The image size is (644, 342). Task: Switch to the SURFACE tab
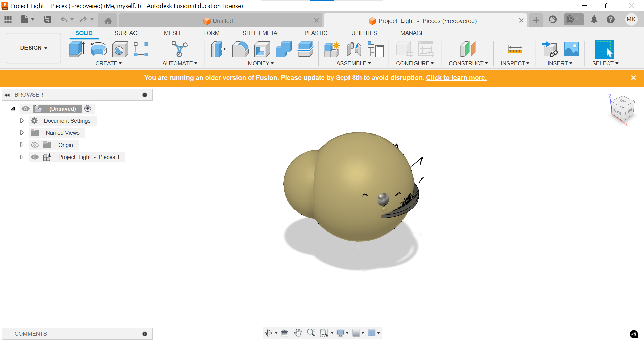coord(127,33)
